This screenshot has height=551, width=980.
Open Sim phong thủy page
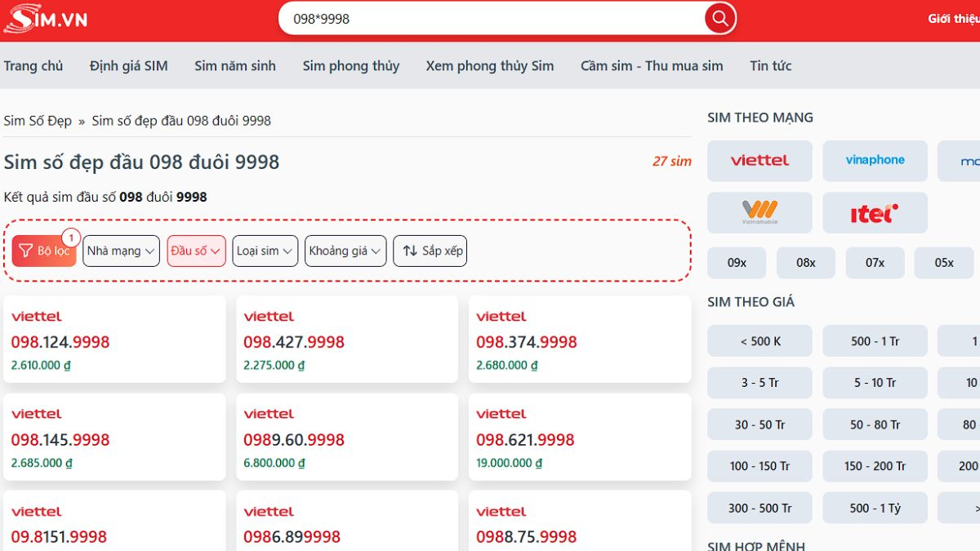coord(351,65)
